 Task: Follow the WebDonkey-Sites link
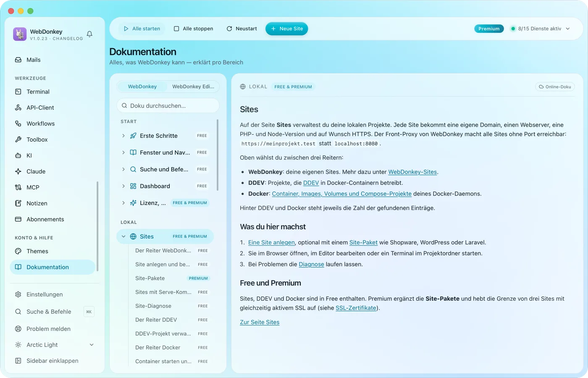[x=412, y=172]
